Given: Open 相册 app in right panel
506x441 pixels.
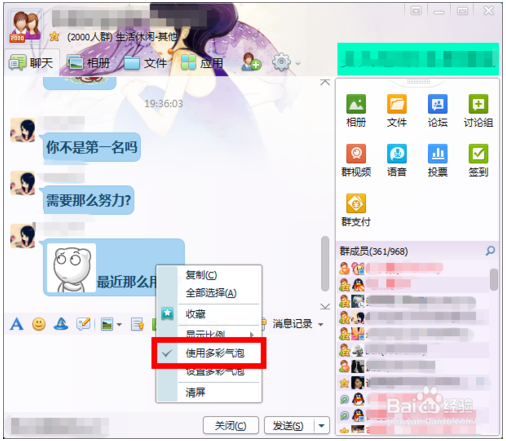Looking at the screenshot, I should [356, 111].
